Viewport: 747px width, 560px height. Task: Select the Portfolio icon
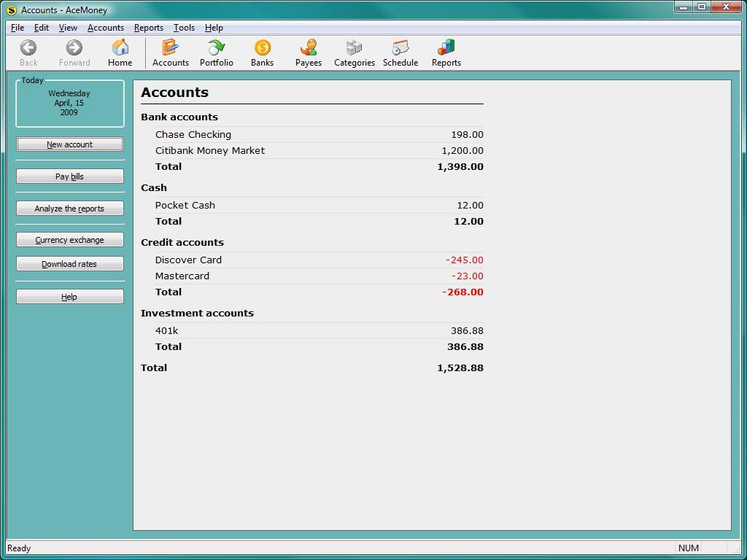(x=216, y=52)
